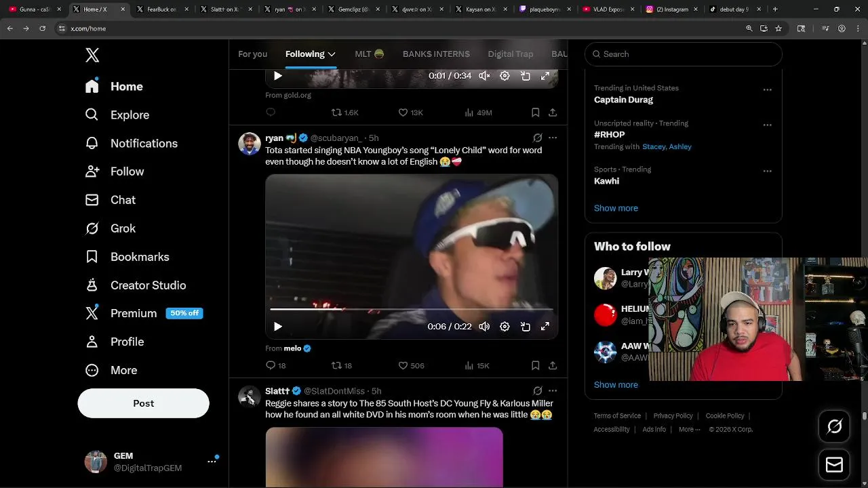Image resolution: width=868 pixels, height=488 pixels.
Task: Open the melo source link
Action: click(297, 348)
